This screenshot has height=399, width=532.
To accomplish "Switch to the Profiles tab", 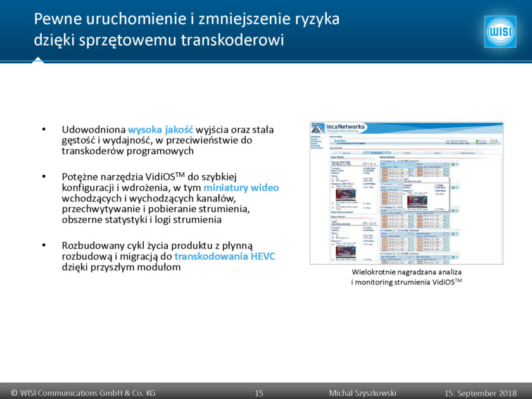I will point(407,153).
